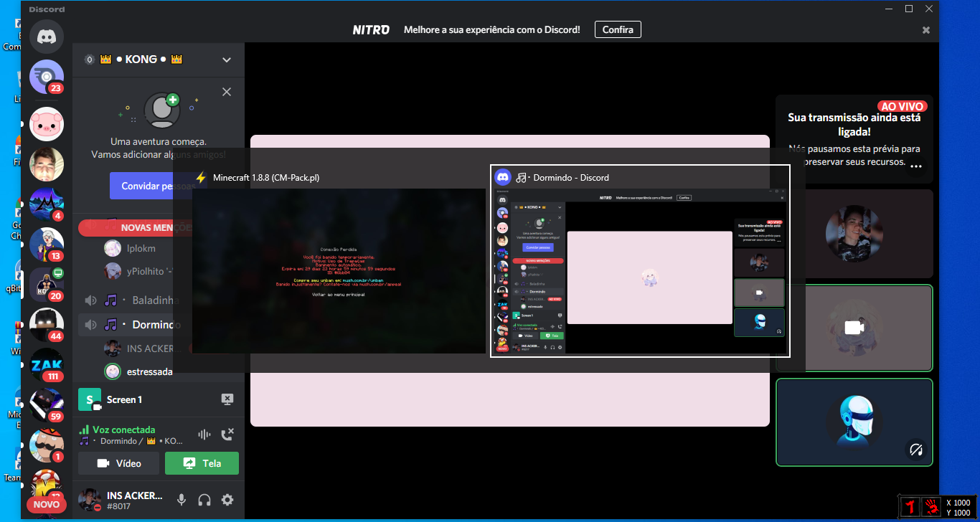Click Confira Nitro button
This screenshot has height=522, width=980.
[618, 29]
